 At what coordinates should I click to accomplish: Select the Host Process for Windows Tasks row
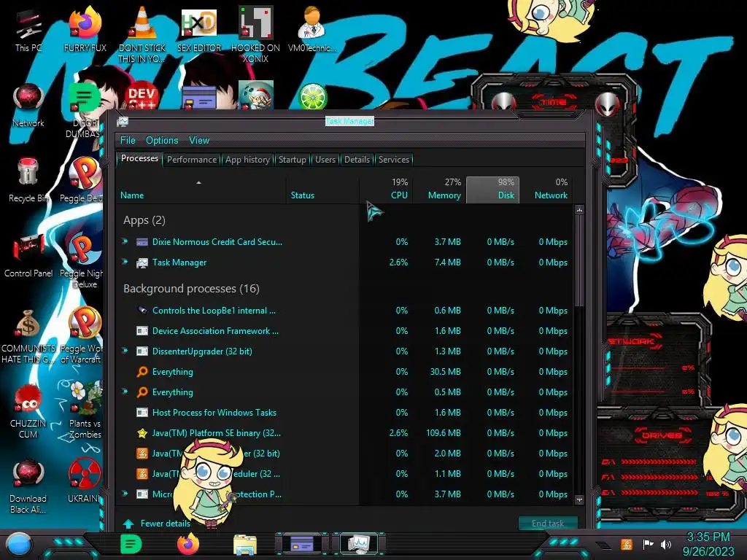coord(344,413)
